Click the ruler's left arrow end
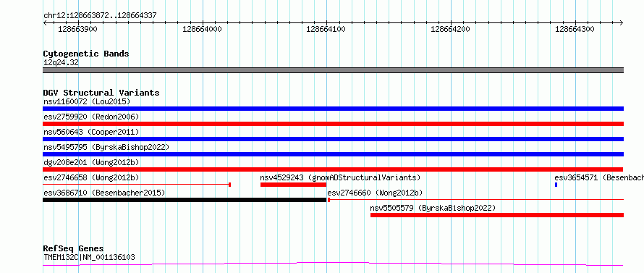 [x=45, y=22]
